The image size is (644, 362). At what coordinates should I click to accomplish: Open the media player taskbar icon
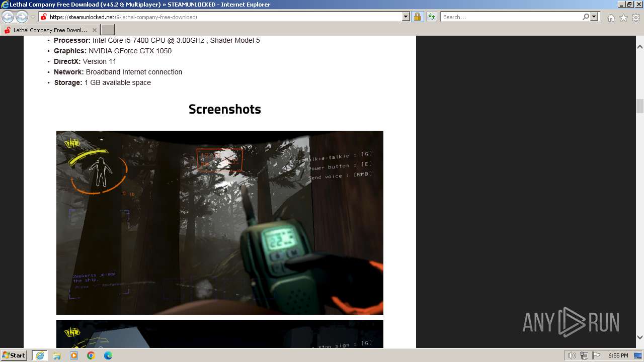[x=74, y=355]
